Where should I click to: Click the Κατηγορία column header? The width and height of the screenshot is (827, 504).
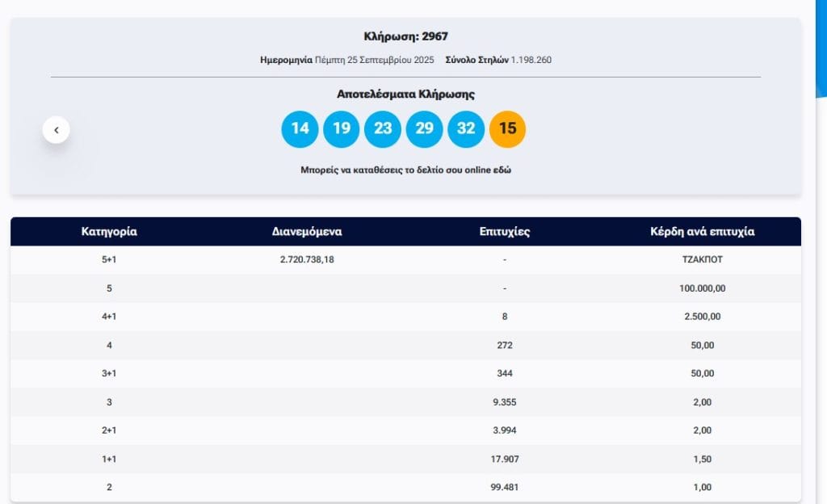109,231
